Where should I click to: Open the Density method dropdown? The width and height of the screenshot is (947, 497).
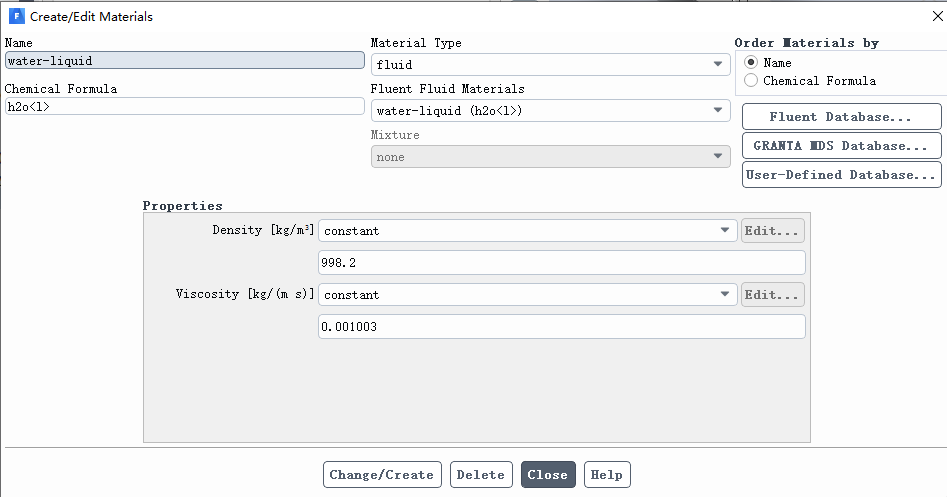pos(528,231)
